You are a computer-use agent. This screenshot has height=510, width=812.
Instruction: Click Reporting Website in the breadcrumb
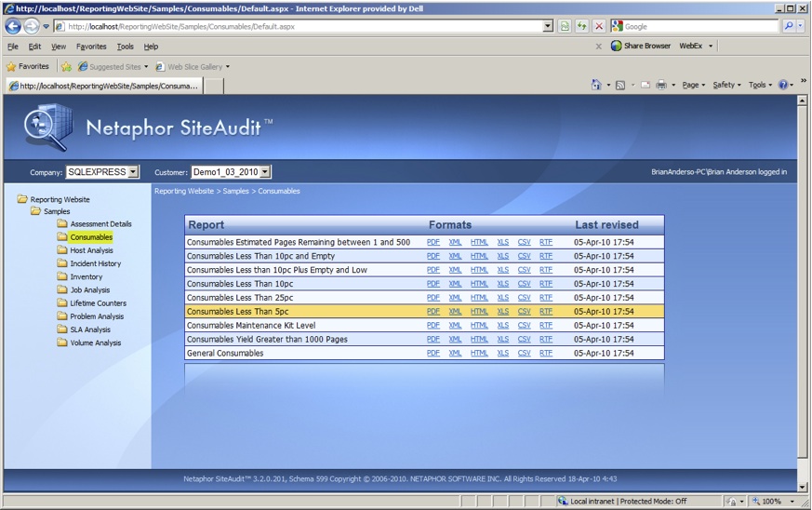184,191
